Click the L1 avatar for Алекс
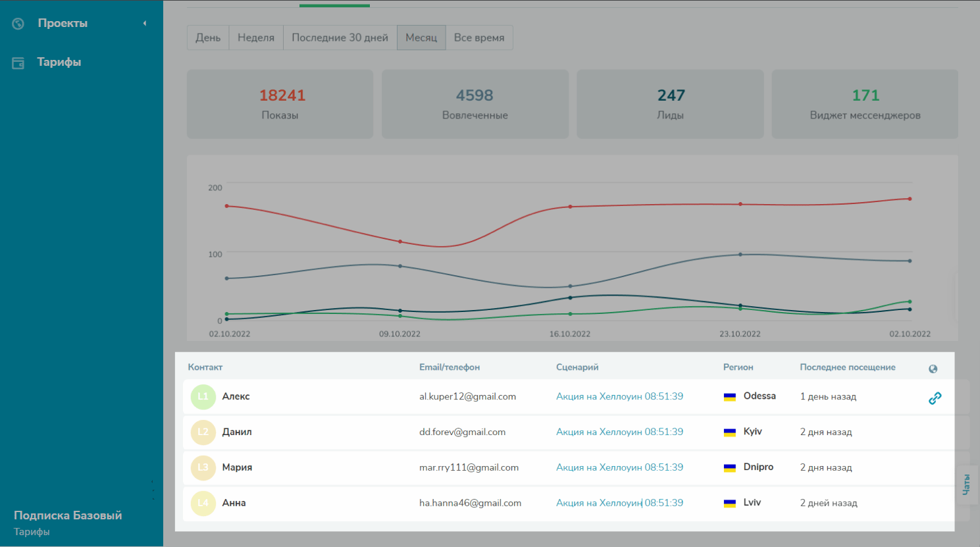 tap(203, 397)
